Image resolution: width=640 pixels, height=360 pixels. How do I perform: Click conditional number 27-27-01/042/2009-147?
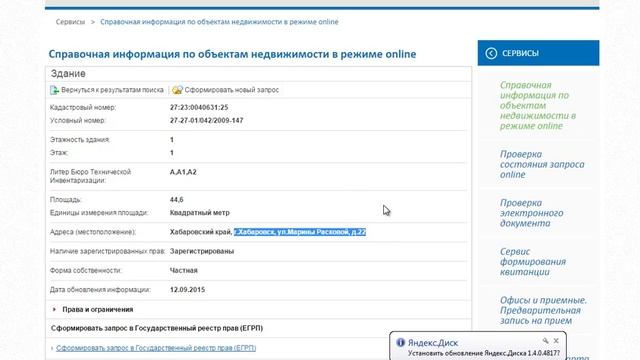[x=207, y=120]
